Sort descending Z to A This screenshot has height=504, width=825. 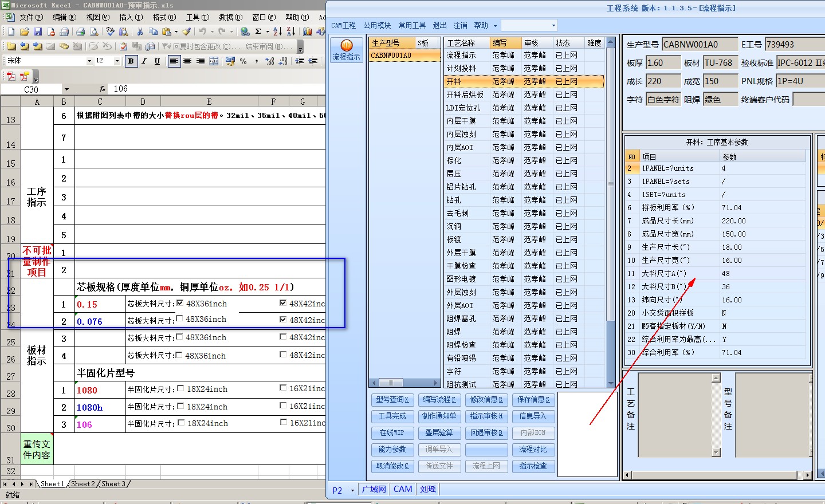(x=291, y=31)
